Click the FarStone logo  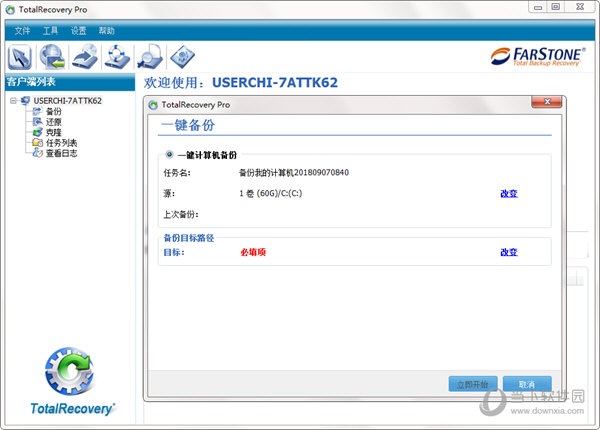[x=538, y=57]
